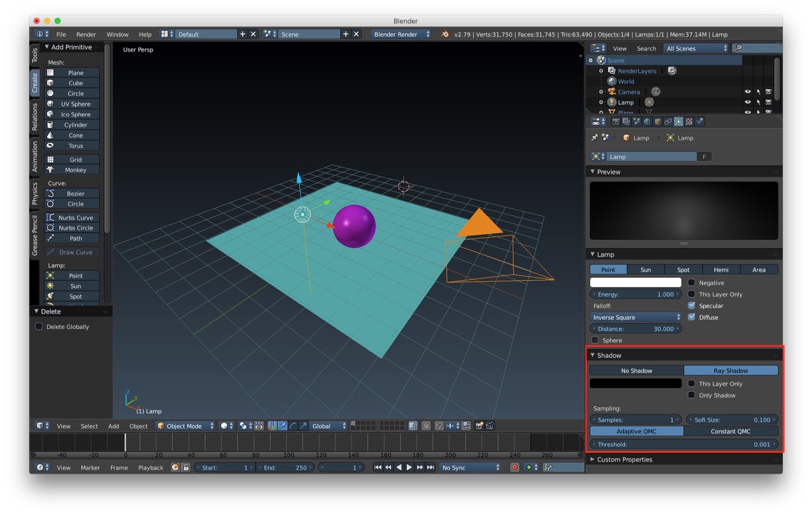
Task: Open the Global orientation dropdown
Action: click(x=328, y=426)
